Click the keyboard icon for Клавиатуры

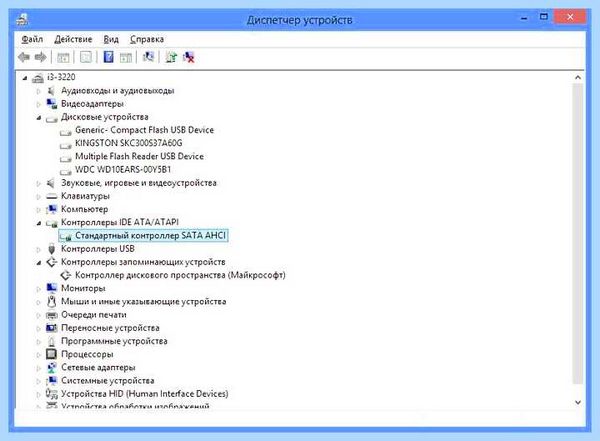51,196
